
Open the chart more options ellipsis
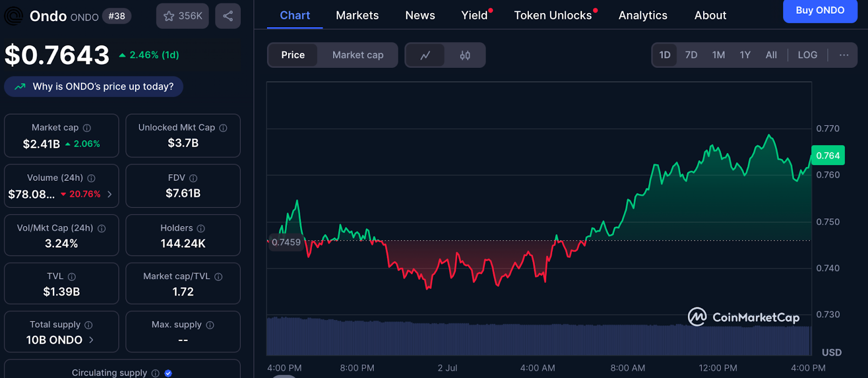[x=844, y=55]
